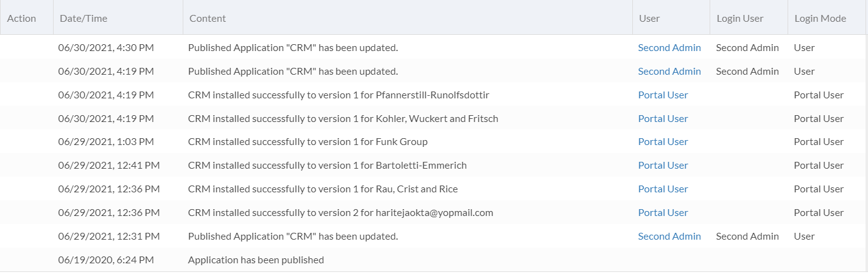Viewport: 868px width, 277px height.
Task: Select the 06/29/2021, 12:41 PM timestamp cell
Action: [x=109, y=165]
